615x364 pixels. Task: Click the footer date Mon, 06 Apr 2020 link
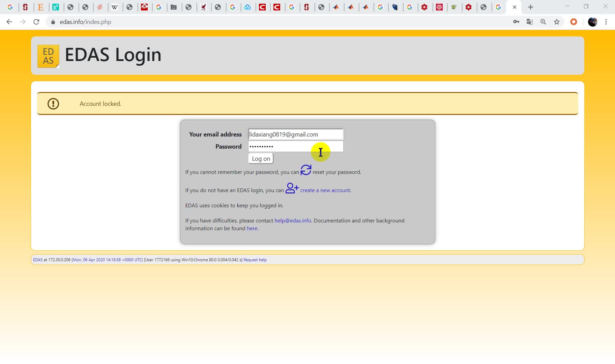107,260
